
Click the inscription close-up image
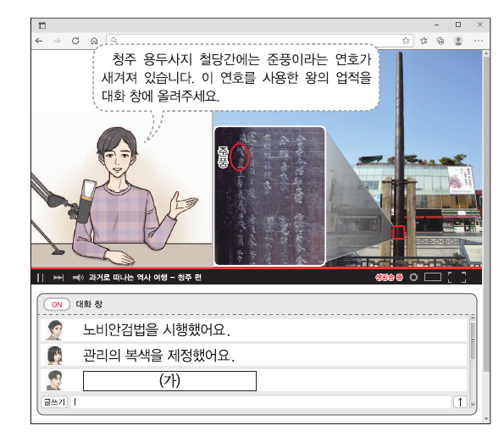pos(269,196)
